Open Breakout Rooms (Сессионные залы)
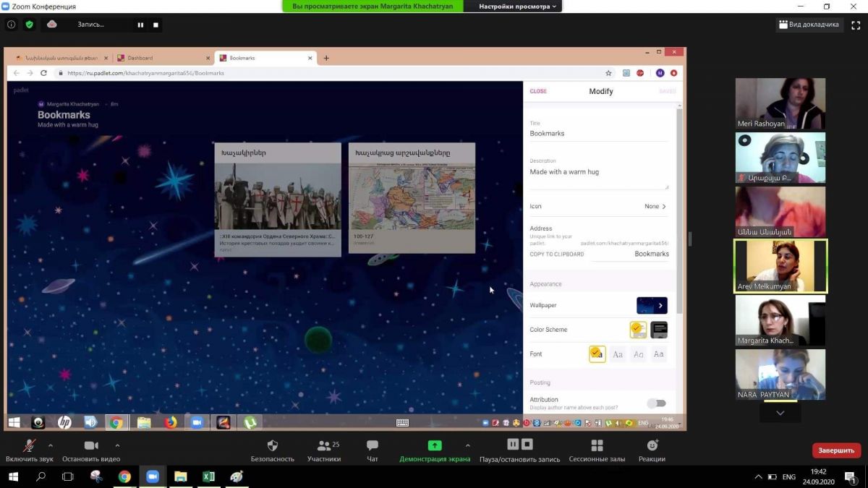This screenshot has height=488, width=868. click(596, 446)
